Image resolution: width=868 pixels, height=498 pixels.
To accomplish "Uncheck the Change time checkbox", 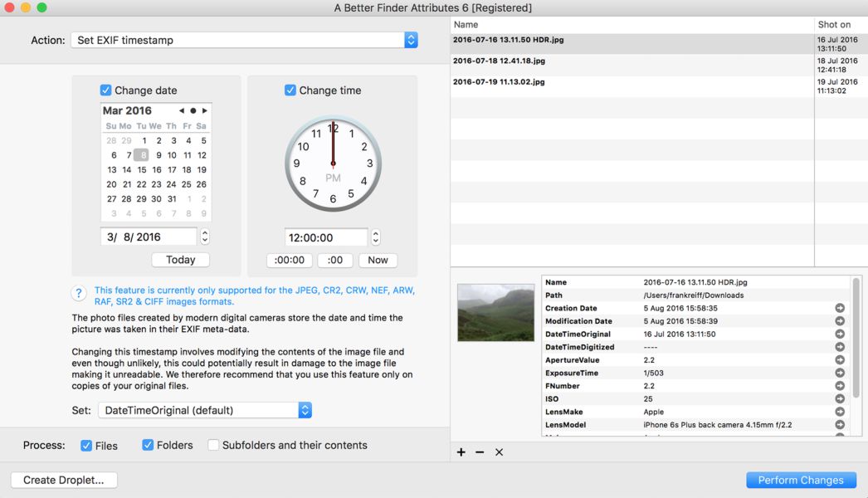I will point(290,90).
